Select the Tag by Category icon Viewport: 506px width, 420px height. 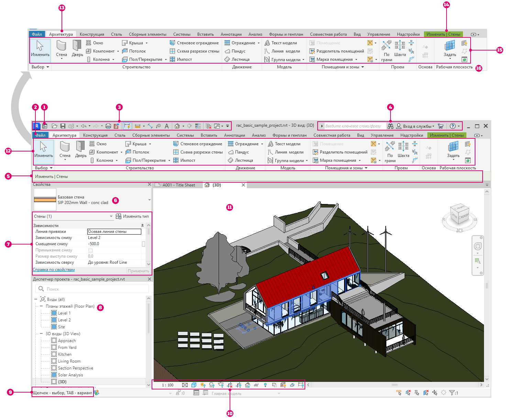click(x=158, y=126)
